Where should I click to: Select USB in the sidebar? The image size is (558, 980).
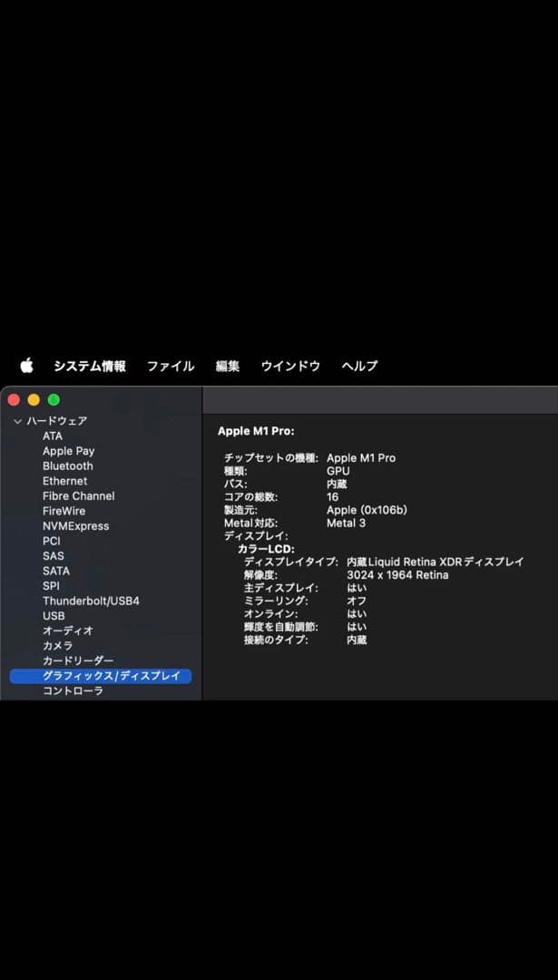coord(54,616)
